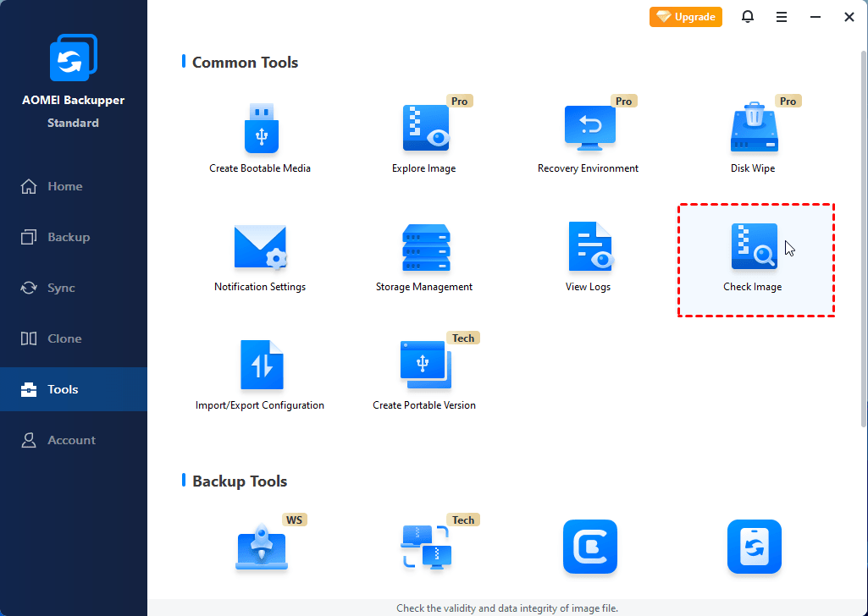Open Notification Settings
This screenshot has height=616, width=868.
[x=260, y=248]
